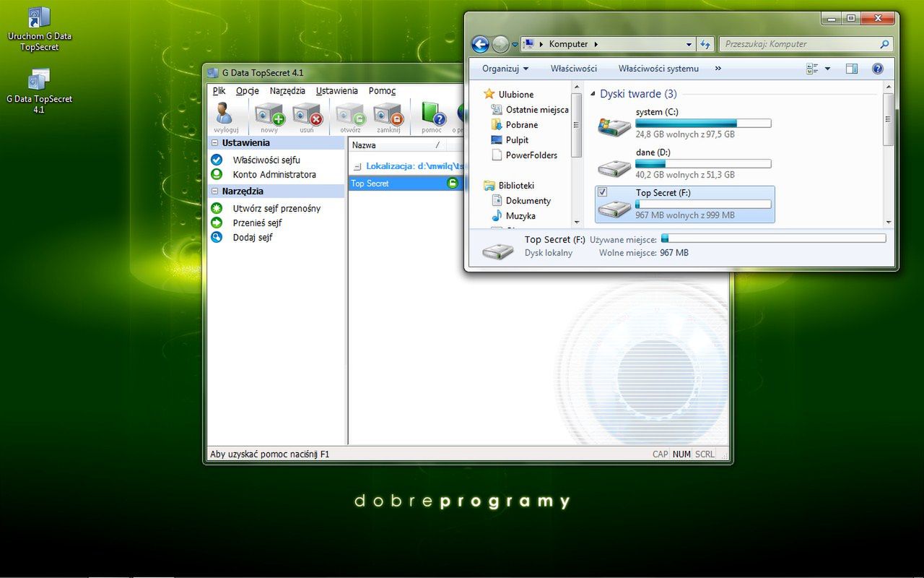Click the dane (D:) capacity bar
The width and height of the screenshot is (924, 578).
(703, 164)
